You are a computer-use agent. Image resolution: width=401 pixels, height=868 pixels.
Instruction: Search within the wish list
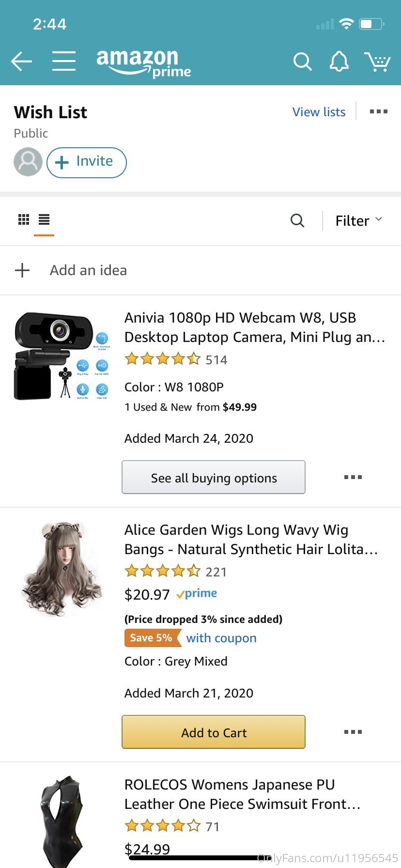click(297, 220)
